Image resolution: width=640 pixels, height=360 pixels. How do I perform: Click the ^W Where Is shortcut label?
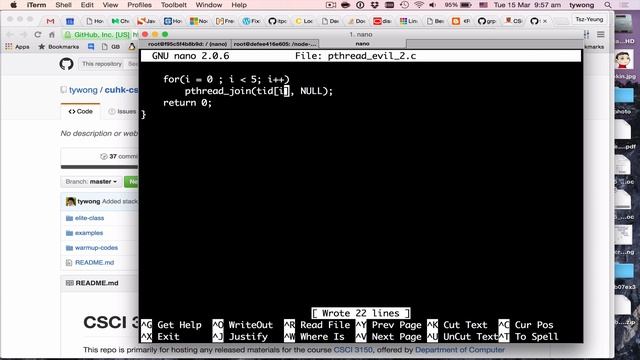(314, 337)
